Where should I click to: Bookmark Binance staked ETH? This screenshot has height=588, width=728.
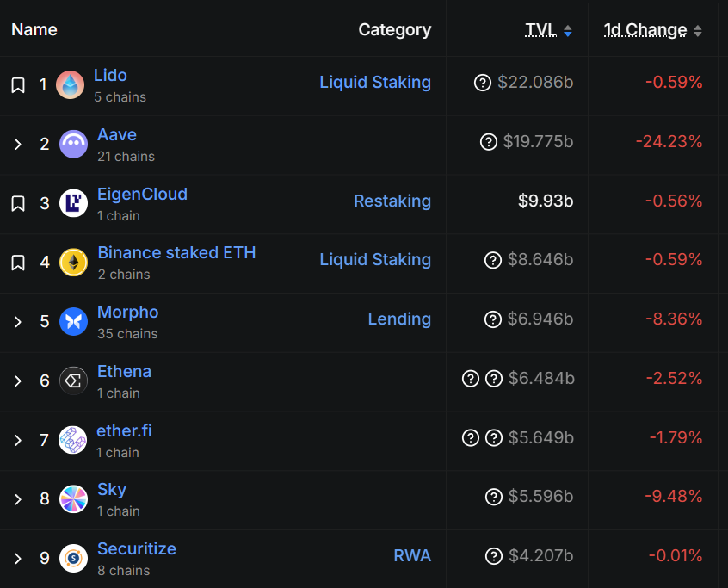18,263
